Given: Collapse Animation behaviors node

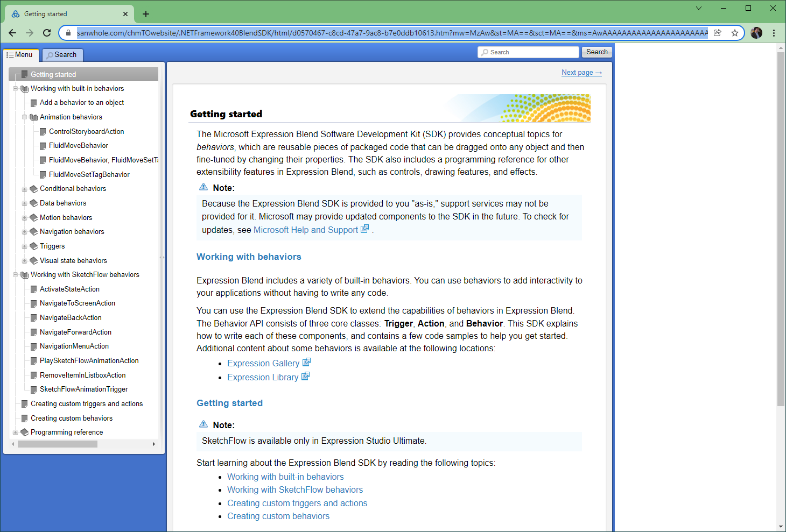Looking at the screenshot, I should tap(25, 117).
